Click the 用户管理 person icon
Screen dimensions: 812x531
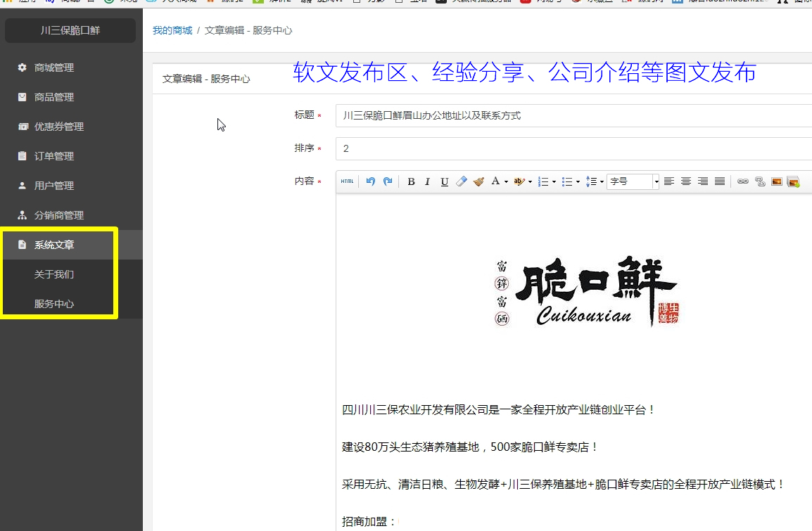point(22,185)
